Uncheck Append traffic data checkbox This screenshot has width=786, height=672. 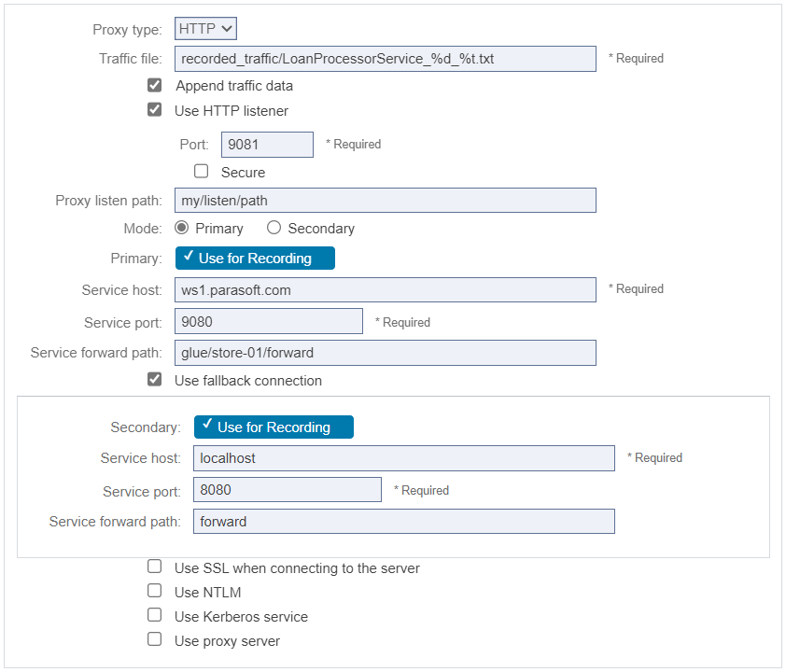(x=154, y=85)
